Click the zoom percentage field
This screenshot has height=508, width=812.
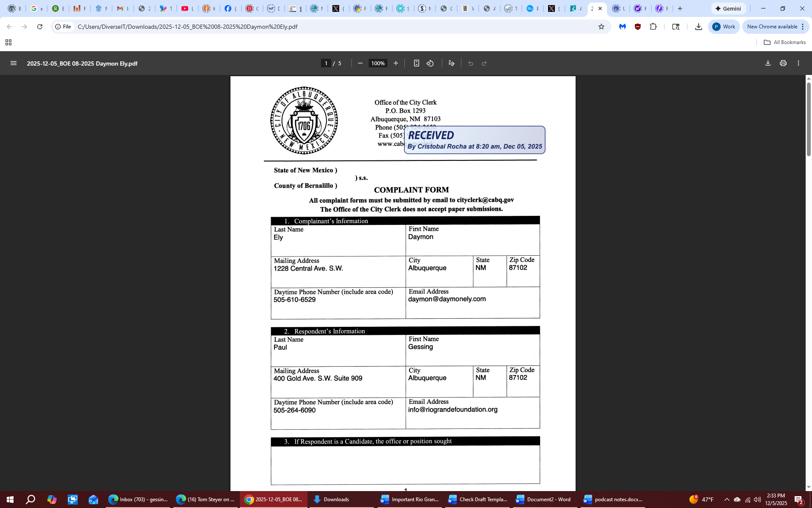click(378, 63)
